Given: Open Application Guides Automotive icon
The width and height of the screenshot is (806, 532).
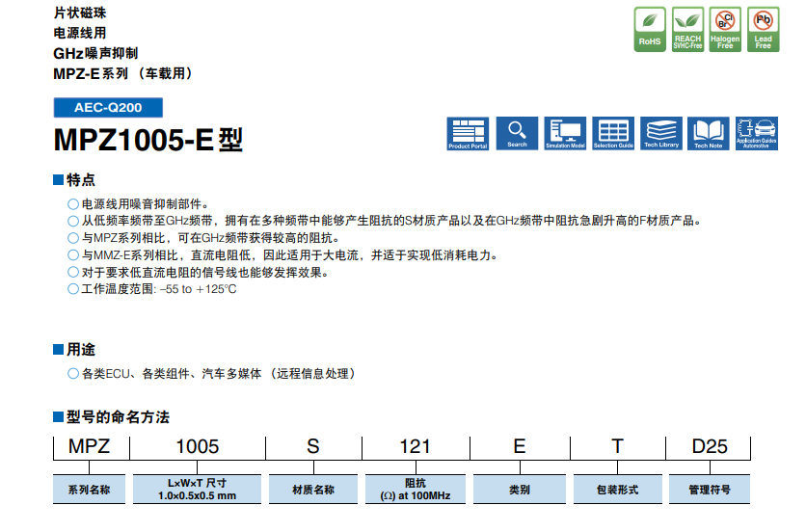Looking at the screenshot, I should [757, 134].
